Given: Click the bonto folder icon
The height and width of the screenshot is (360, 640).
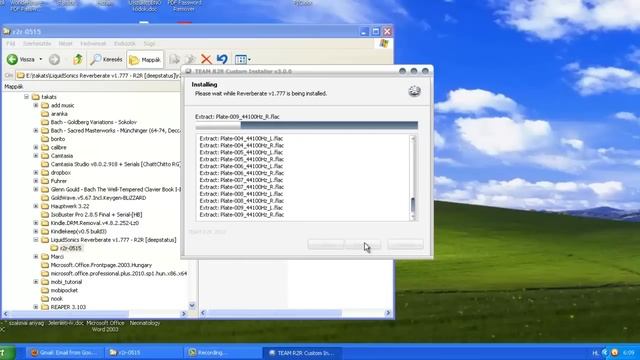Looking at the screenshot, I should click(45, 139).
